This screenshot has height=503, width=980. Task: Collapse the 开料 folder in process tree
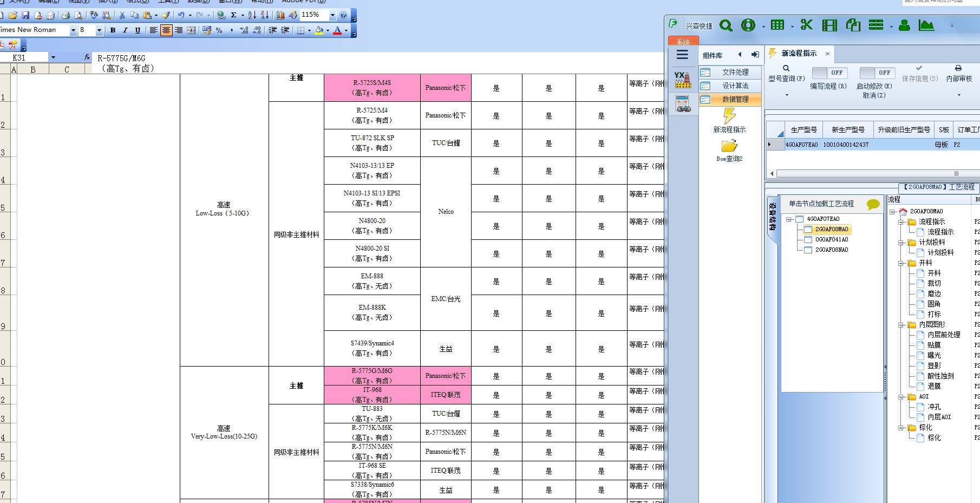click(x=901, y=263)
